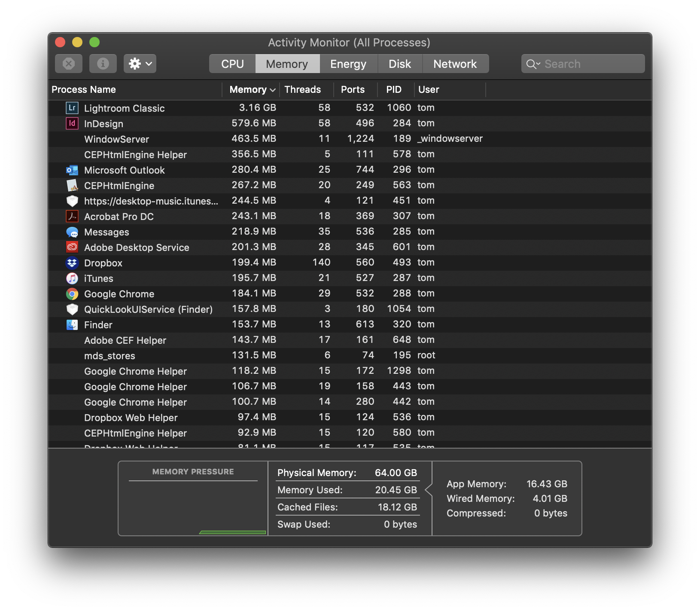Image resolution: width=700 pixels, height=611 pixels.
Task: Click the Google Chrome icon
Action: coord(72,294)
